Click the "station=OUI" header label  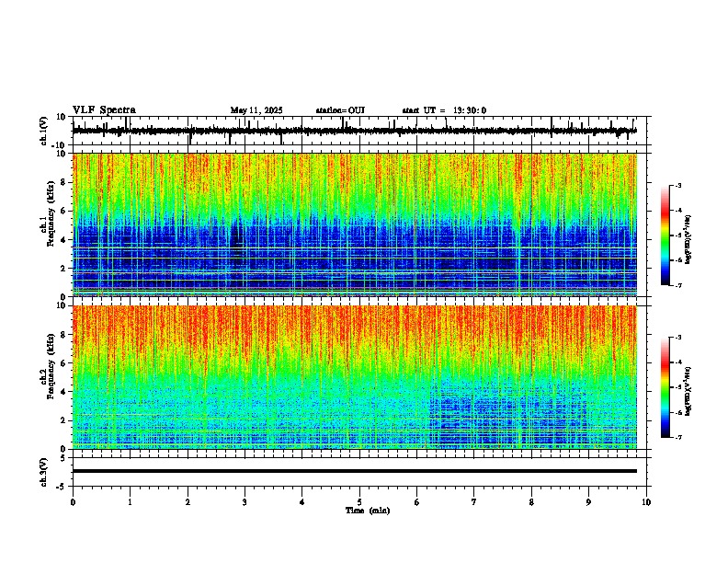coord(340,110)
